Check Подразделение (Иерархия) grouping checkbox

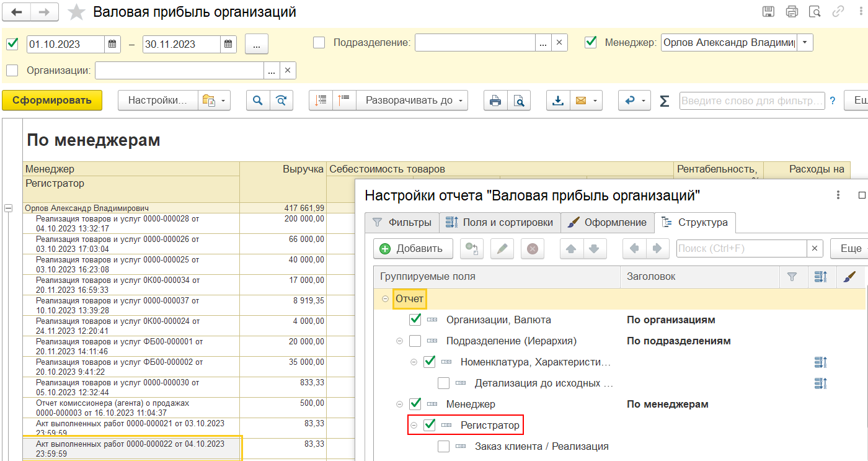click(x=415, y=341)
